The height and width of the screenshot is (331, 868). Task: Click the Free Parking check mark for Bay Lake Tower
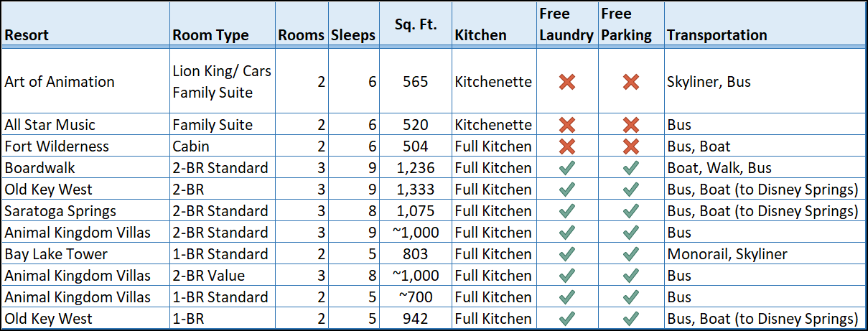pos(631,254)
